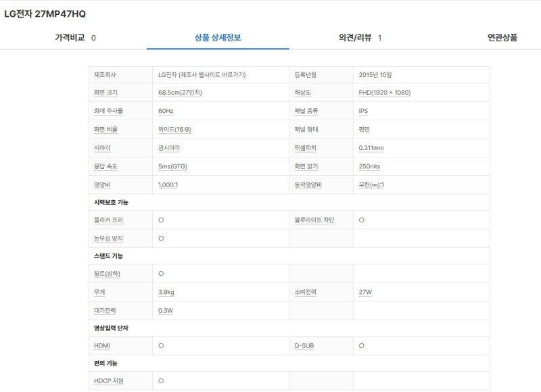This screenshot has height=392, width=541.
Task: Click the 제조회사 label
Action: tap(105, 74)
